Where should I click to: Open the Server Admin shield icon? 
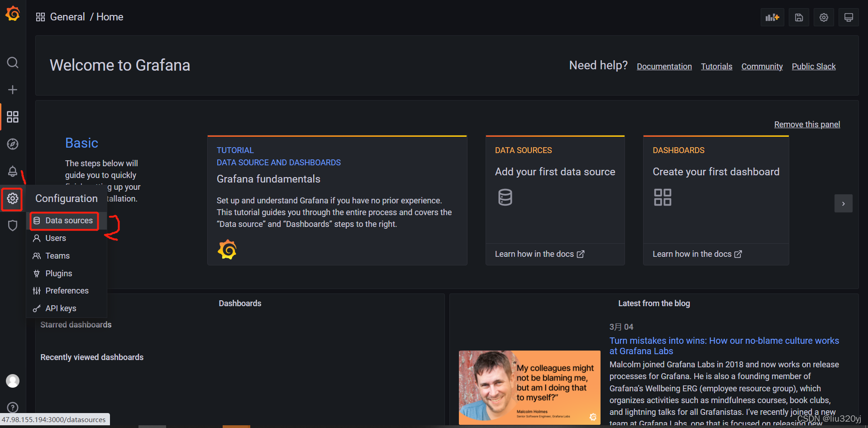[x=13, y=226]
